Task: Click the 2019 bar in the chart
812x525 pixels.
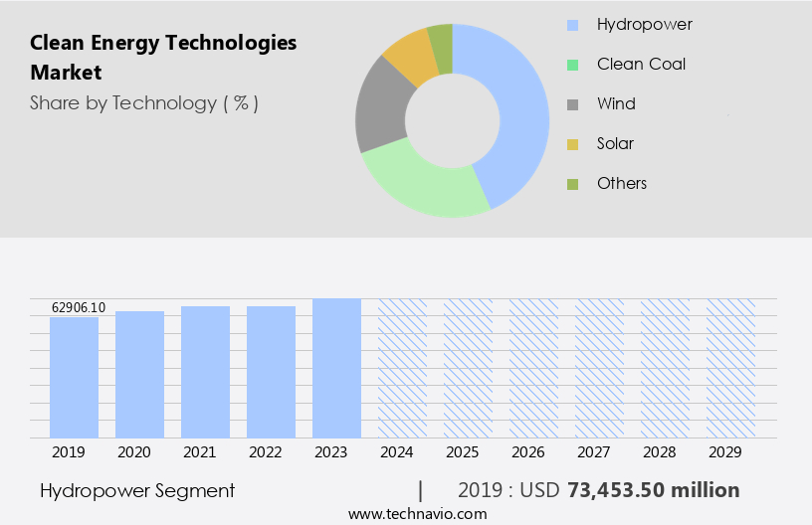Action: 74,378
